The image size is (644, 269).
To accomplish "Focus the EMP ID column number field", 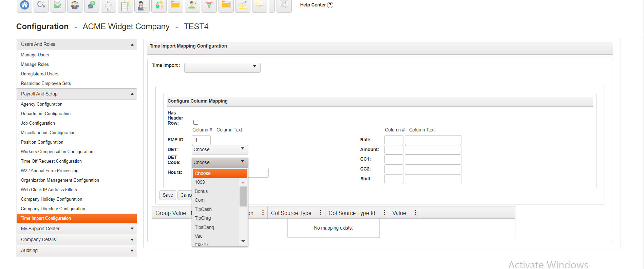I will tap(201, 140).
